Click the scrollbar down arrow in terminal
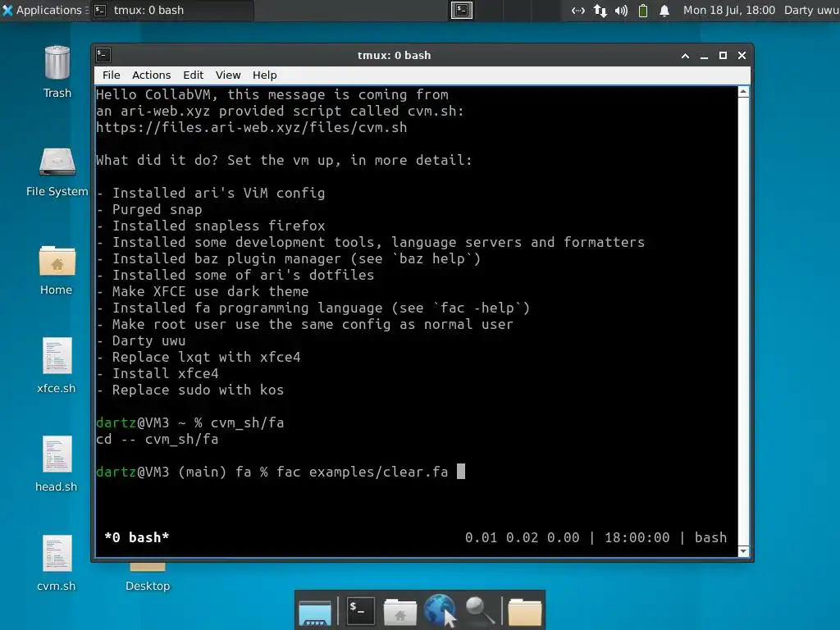Image resolution: width=840 pixels, height=630 pixels. coord(743,551)
